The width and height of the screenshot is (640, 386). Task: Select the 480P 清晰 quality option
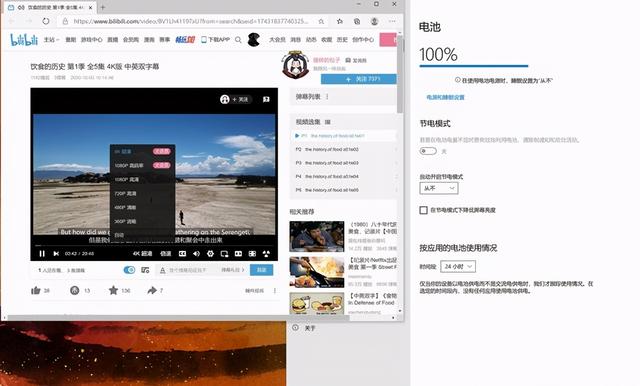pyautogui.click(x=142, y=207)
